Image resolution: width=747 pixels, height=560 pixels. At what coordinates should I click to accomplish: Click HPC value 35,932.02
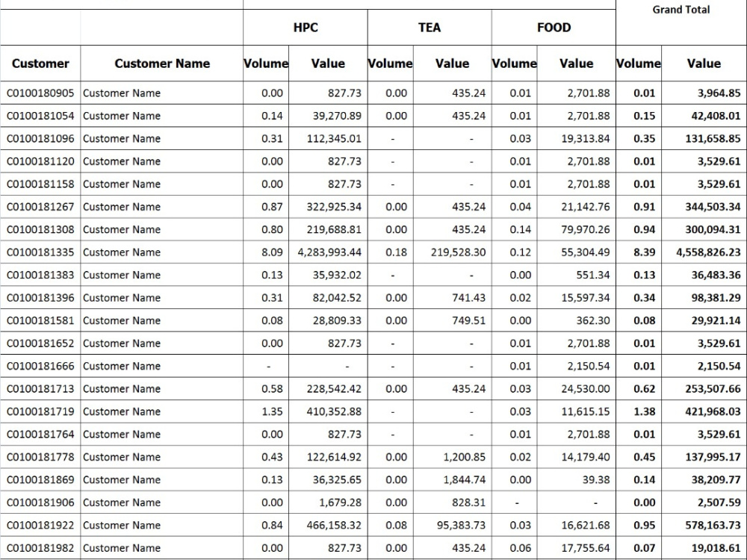337,276
